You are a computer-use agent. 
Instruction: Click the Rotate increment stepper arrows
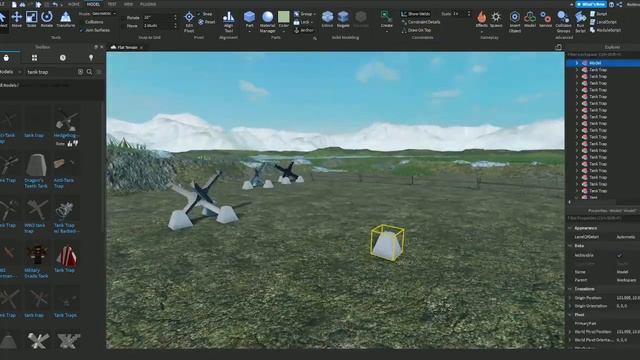coord(176,18)
